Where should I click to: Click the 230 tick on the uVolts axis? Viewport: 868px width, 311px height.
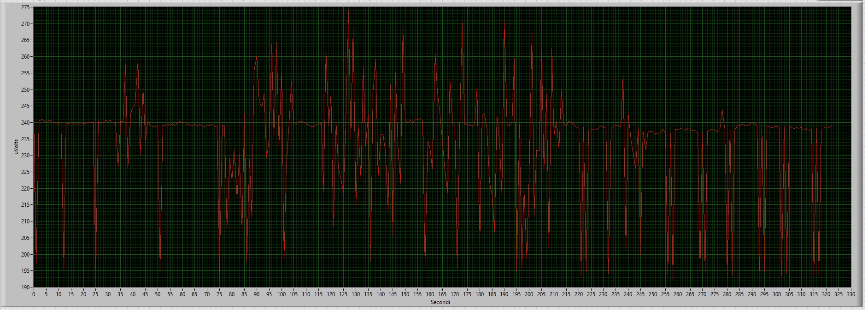[25, 155]
